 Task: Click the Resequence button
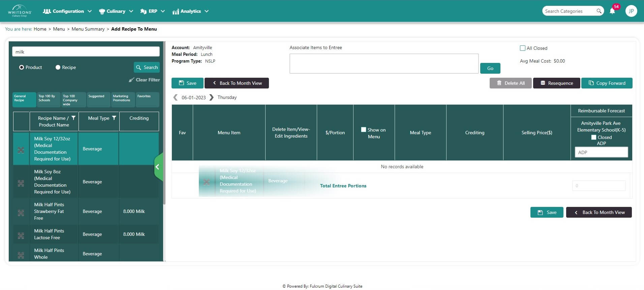click(556, 83)
